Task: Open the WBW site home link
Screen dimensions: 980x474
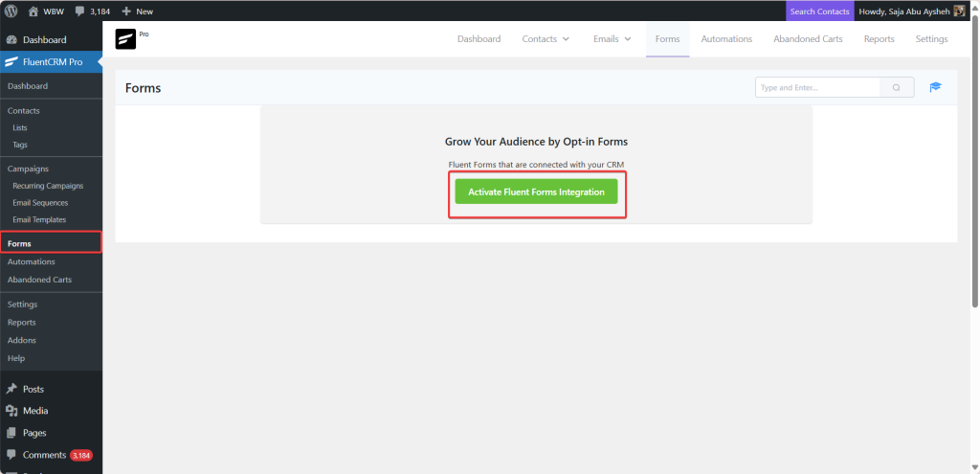Action: point(46,11)
